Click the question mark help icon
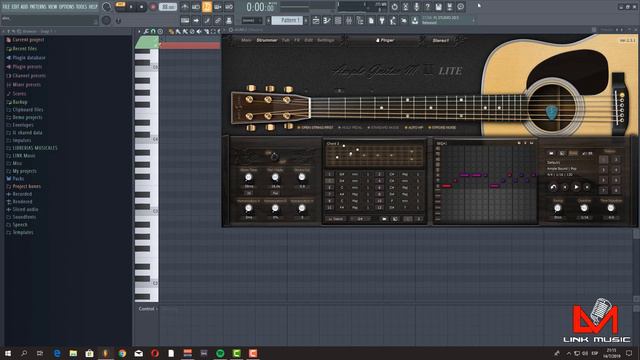 (427, 7)
